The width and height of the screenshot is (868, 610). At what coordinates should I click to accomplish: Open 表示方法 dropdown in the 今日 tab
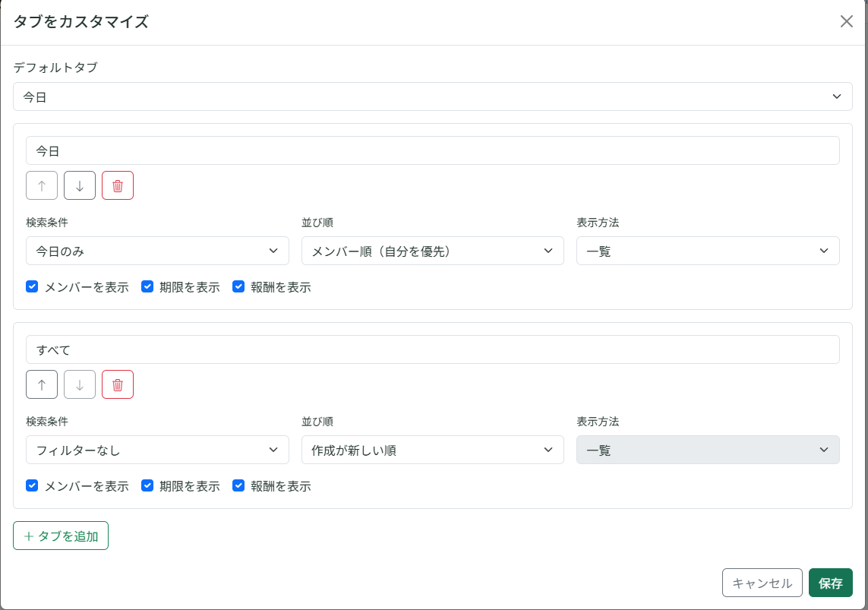pyautogui.click(x=708, y=251)
